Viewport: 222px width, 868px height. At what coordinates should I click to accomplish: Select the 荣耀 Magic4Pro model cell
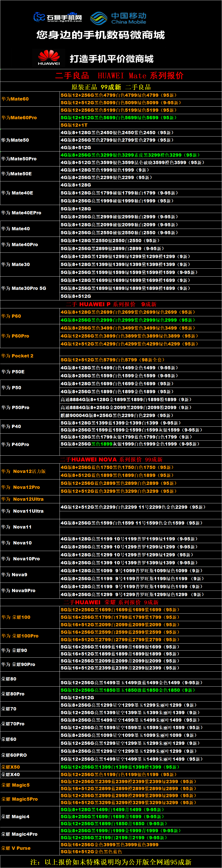coord(30,834)
